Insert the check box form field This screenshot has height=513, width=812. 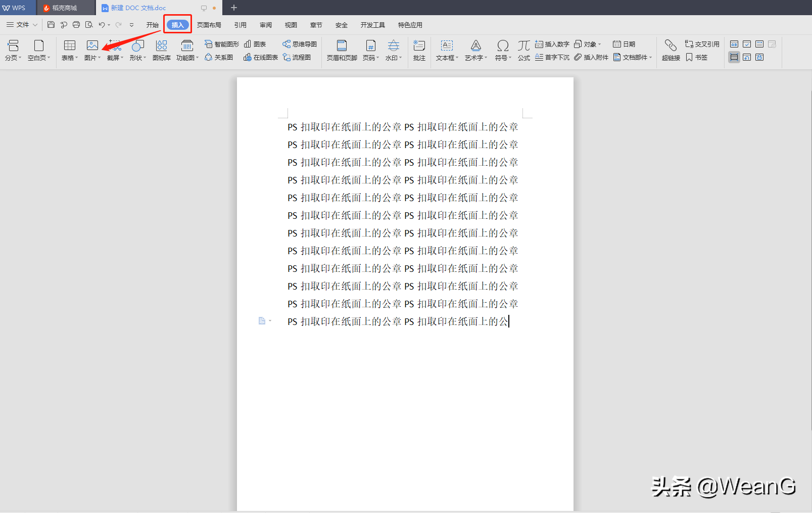pos(747,44)
